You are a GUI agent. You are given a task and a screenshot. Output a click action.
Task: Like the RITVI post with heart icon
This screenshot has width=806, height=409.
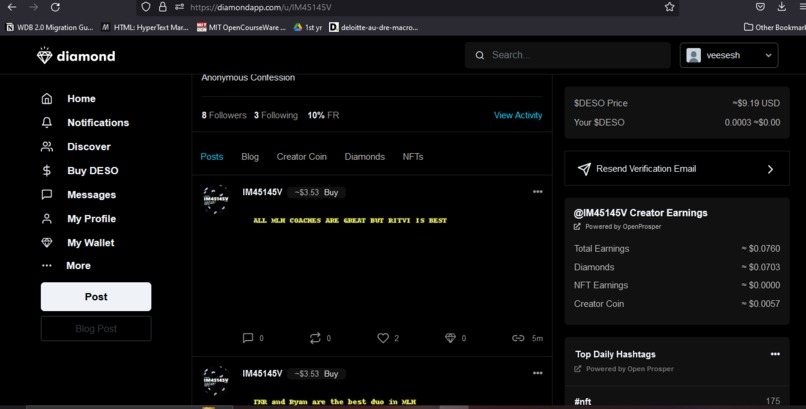383,338
